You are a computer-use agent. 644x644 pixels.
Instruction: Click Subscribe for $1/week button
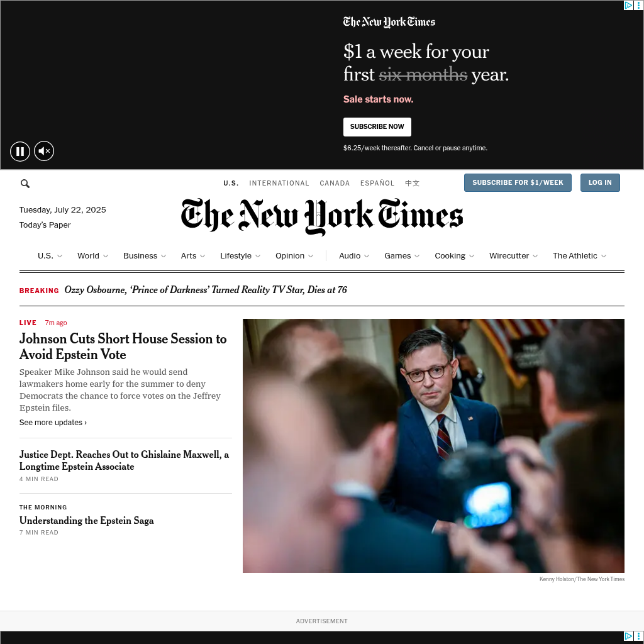pyautogui.click(x=518, y=183)
